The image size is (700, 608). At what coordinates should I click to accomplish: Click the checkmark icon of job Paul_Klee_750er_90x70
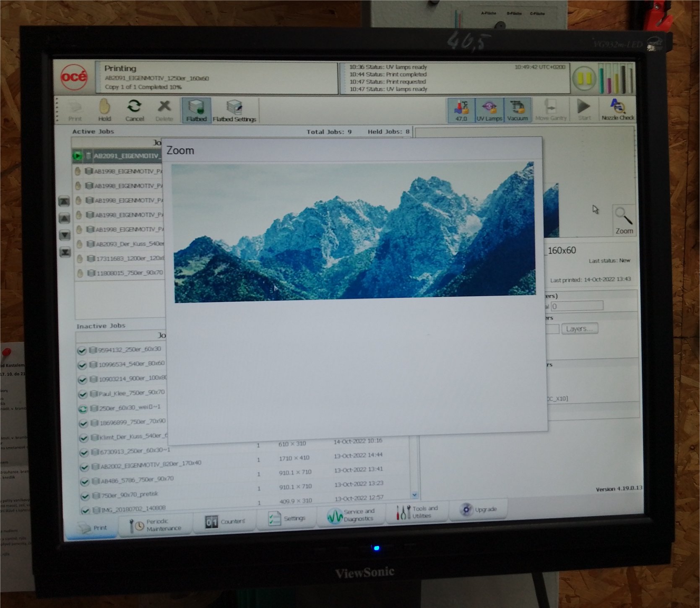(83, 394)
